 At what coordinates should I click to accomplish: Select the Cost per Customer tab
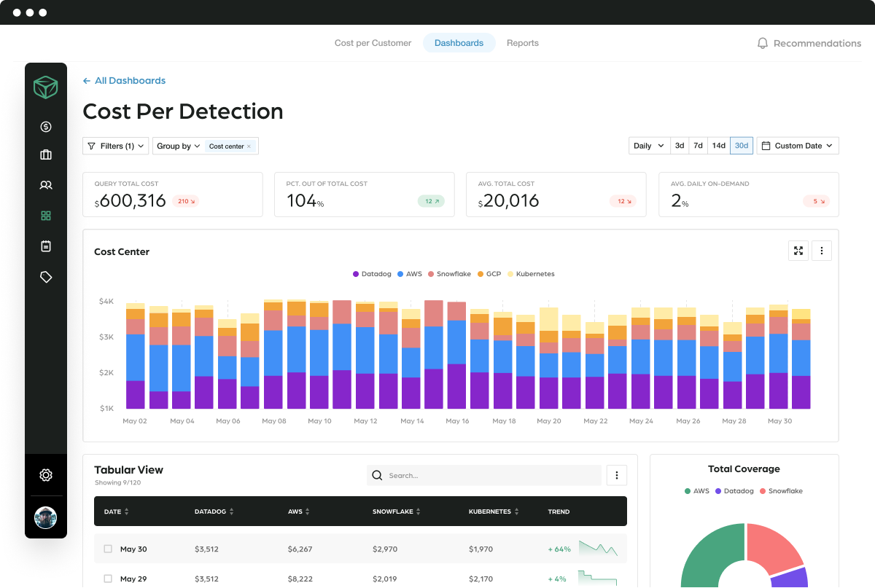[373, 43]
